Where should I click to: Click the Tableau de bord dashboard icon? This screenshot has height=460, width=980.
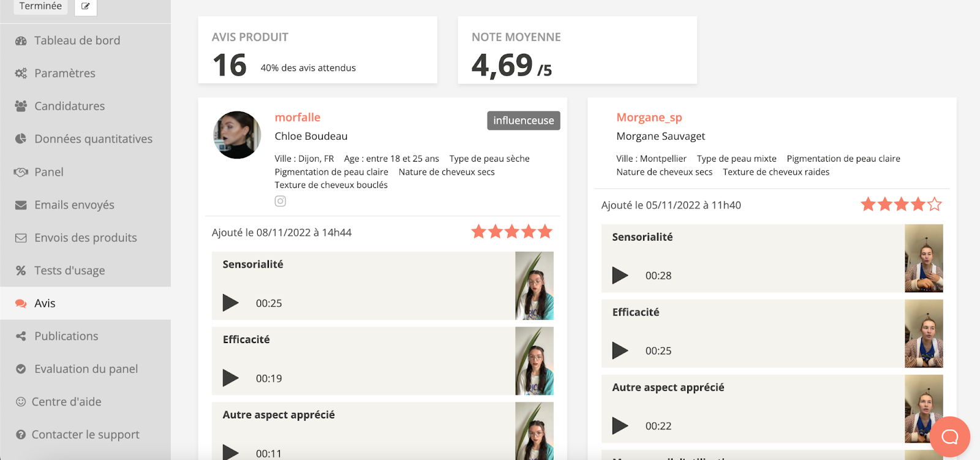pos(21,41)
